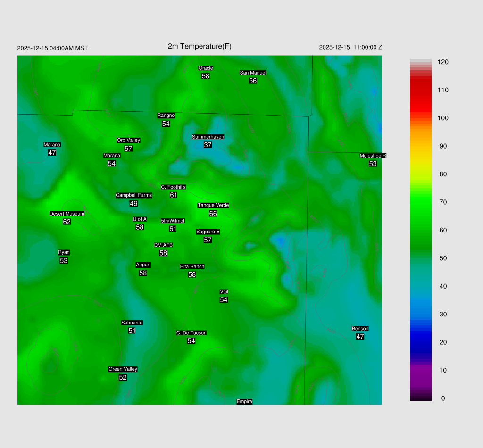Select the Oro Valley station label
This screenshot has height=448, width=483.
tap(128, 140)
